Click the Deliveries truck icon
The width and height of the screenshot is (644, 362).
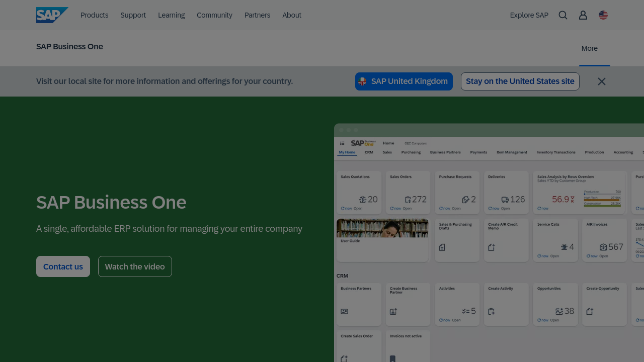pyautogui.click(x=505, y=200)
